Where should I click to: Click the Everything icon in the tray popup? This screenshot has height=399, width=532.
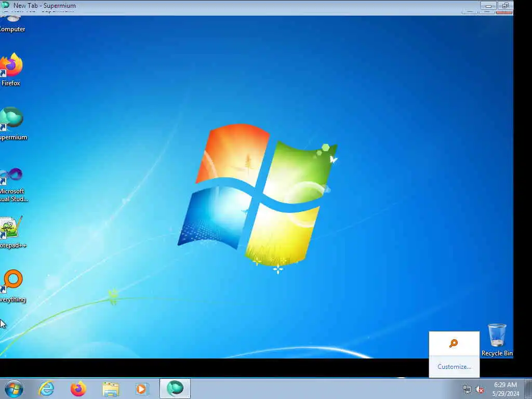[x=454, y=343]
